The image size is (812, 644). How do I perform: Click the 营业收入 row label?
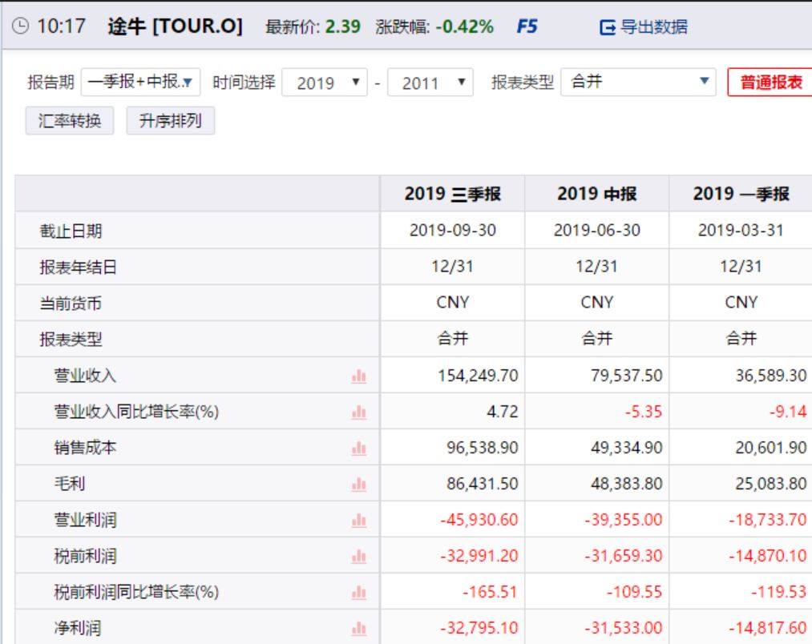click(86, 376)
